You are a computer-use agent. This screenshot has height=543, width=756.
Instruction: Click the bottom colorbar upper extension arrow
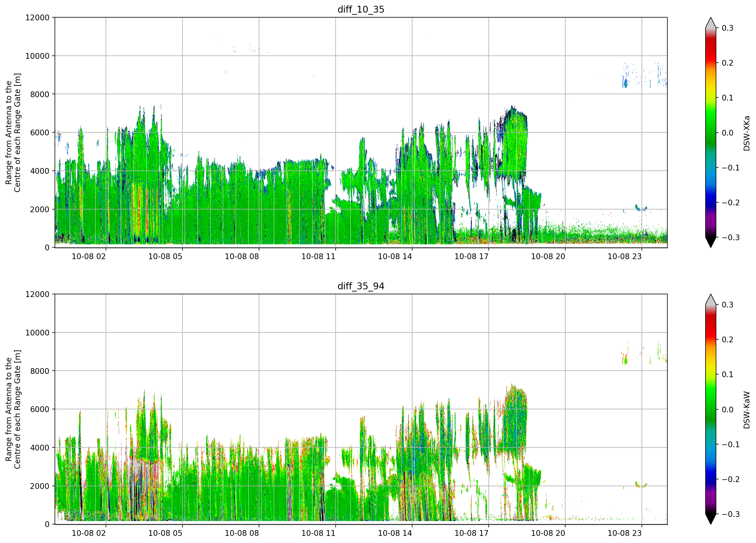click(710, 300)
